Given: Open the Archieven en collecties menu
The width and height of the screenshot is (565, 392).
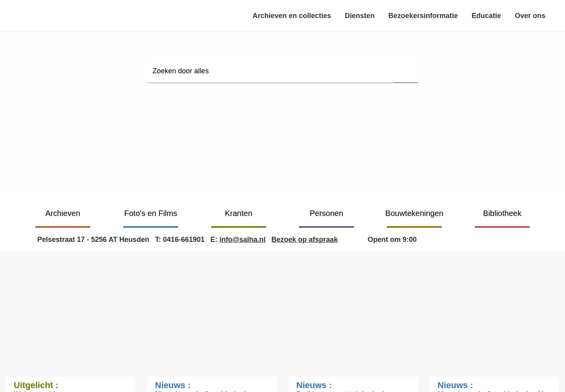Looking at the screenshot, I should [x=292, y=16].
